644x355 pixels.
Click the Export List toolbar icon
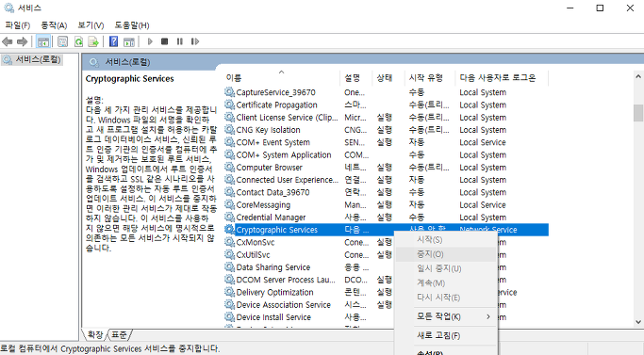click(93, 41)
